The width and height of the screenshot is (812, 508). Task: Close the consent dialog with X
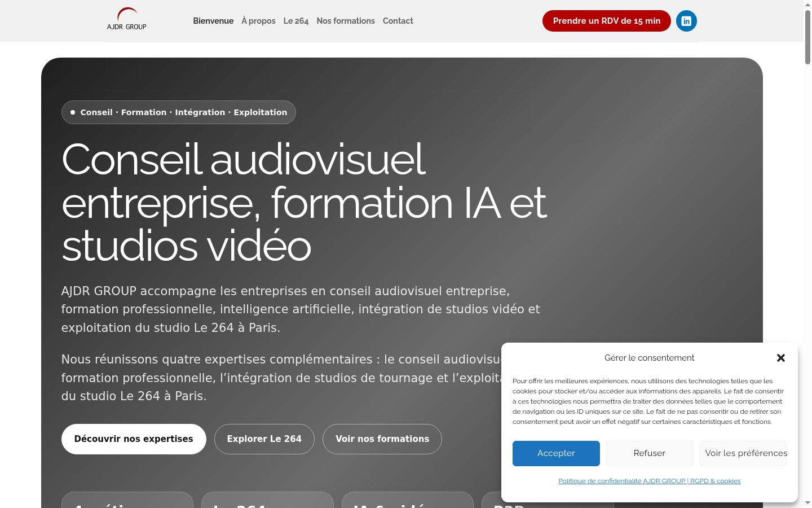(x=781, y=358)
